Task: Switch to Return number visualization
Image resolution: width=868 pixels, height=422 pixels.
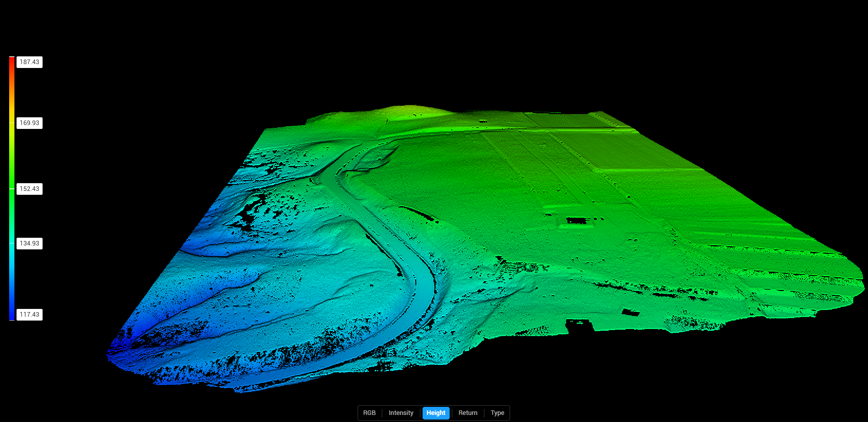Action: 468,412
